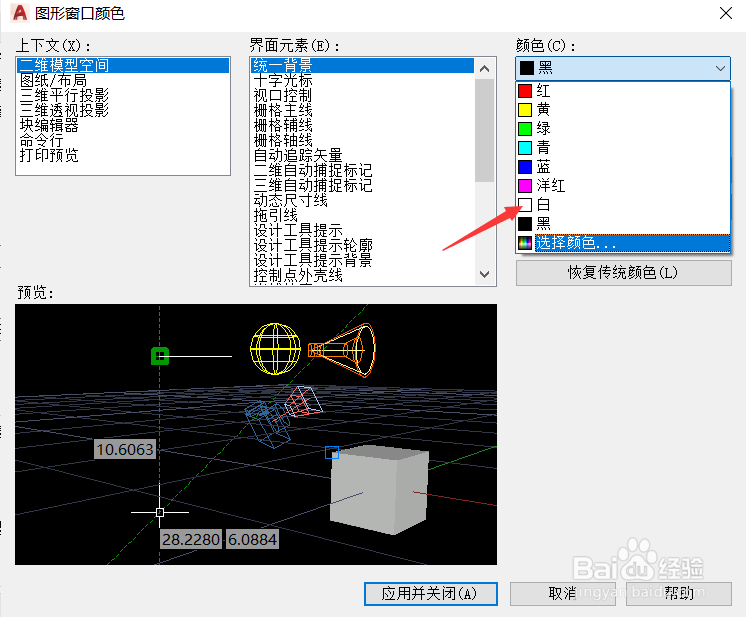Select 设计工具提示 interface element
The image size is (746, 617).
362,230
